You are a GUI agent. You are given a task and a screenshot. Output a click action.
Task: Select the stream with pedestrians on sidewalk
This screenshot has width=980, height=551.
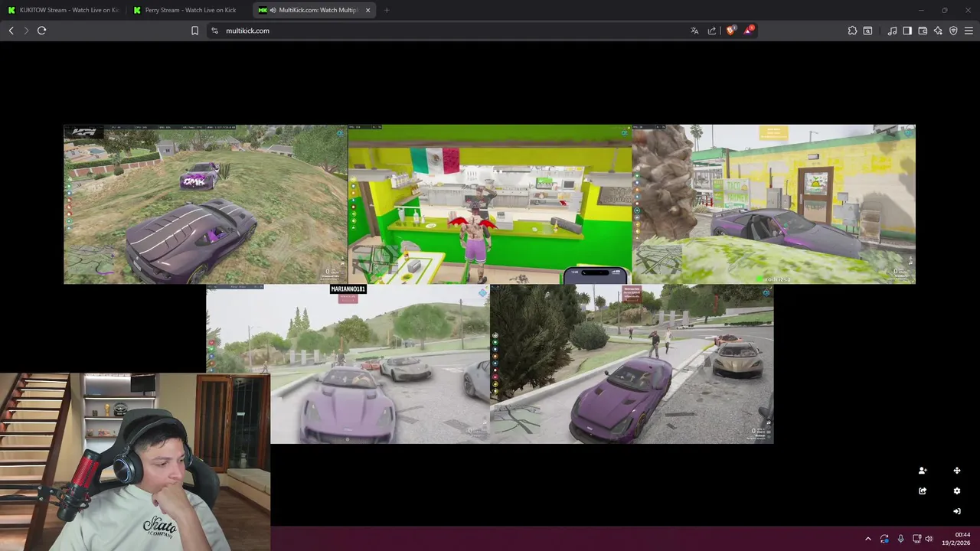click(632, 364)
